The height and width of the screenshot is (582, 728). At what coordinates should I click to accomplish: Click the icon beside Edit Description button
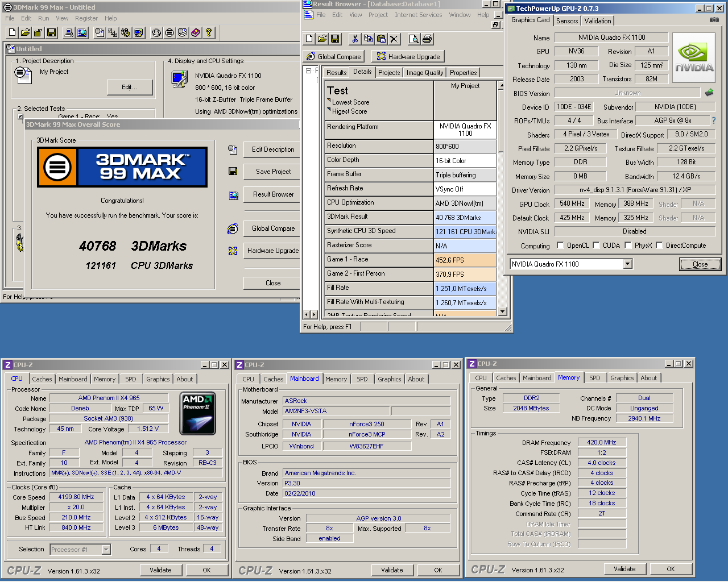233,150
